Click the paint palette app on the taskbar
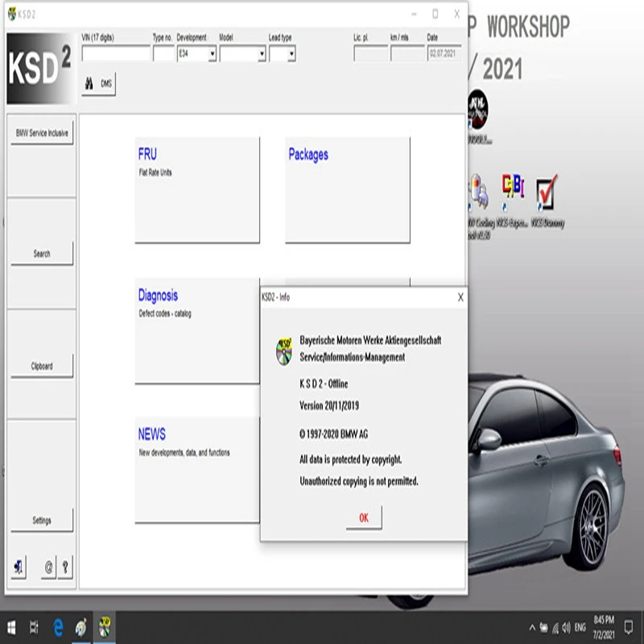 tap(81, 628)
